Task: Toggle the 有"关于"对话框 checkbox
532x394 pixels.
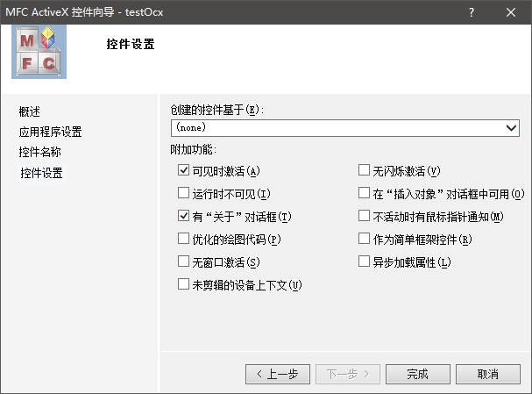Action: [x=183, y=216]
